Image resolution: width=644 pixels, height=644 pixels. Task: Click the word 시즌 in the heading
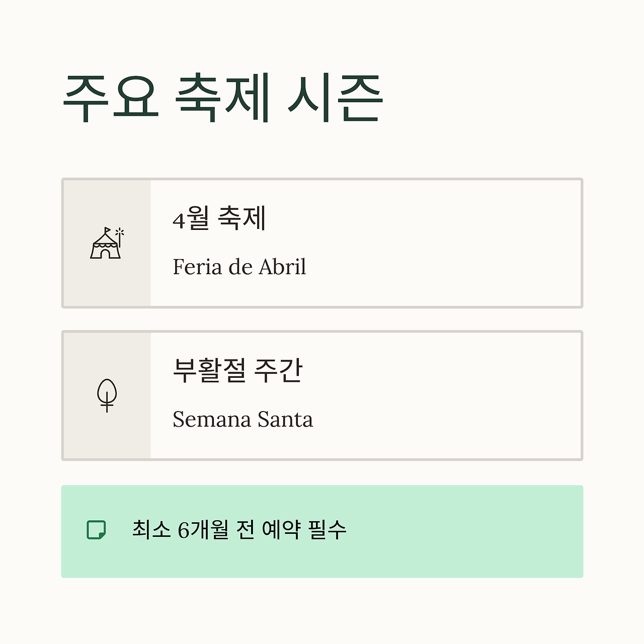[x=335, y=98]
